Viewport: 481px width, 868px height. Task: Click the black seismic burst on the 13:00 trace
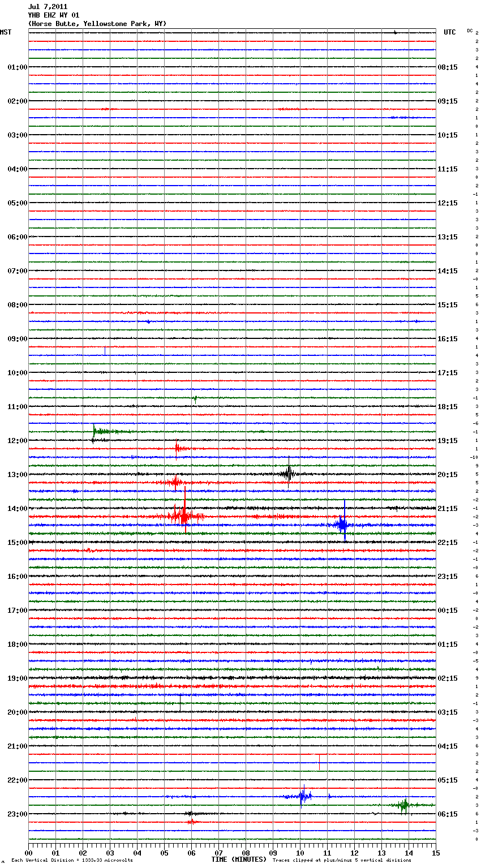tap(289, 474)
